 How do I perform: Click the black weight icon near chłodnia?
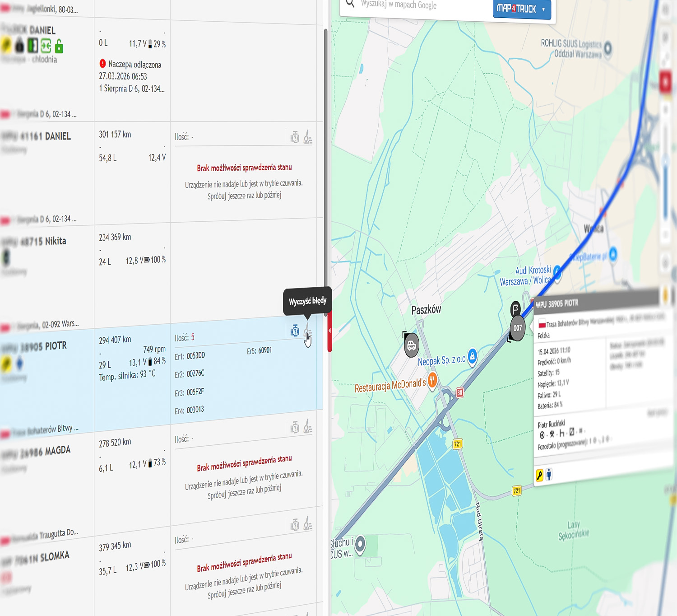pos(19,46)
